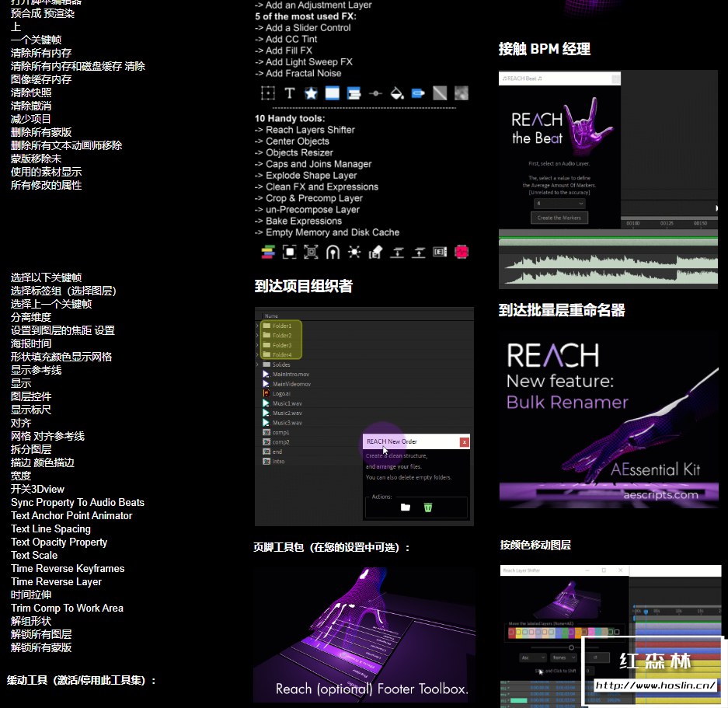The width and height of the screenshot is (728, 708).
Task: Click the Create the Markers button
Action: click(x=559, y=218)
